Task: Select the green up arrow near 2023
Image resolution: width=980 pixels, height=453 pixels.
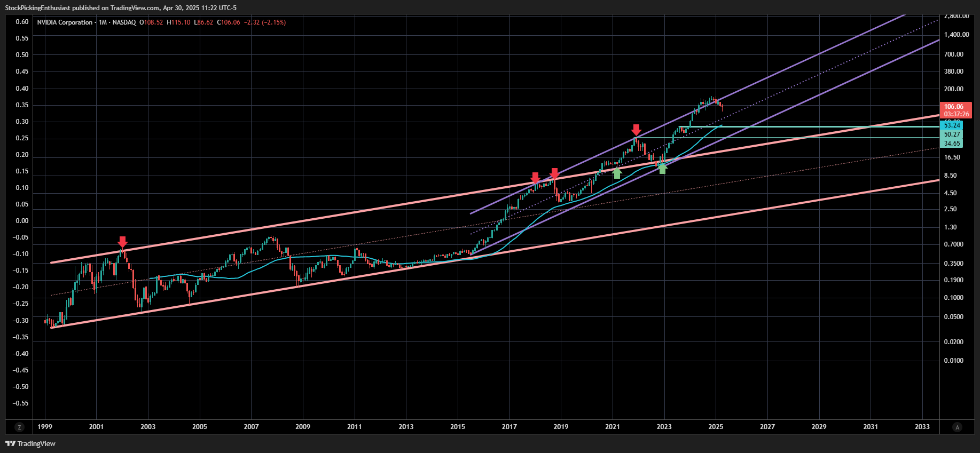Action: tap(662, 168)
